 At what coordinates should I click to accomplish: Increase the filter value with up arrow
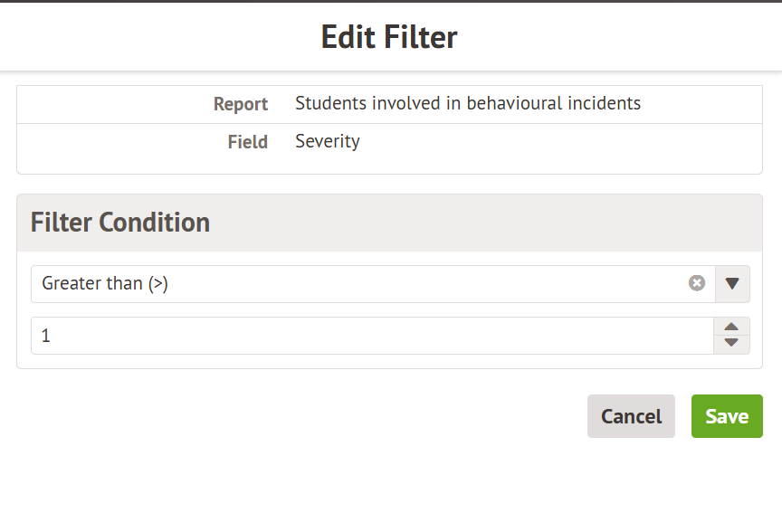click(x=731, y=328)
